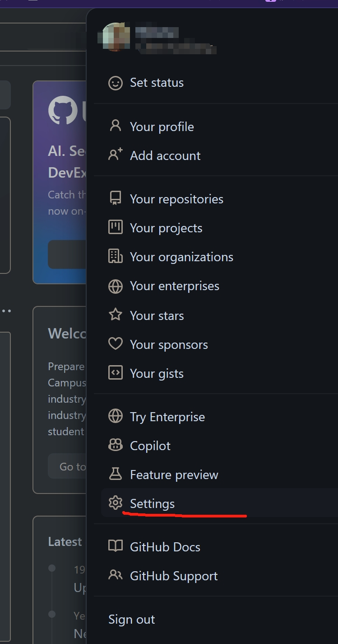Click the project board icon beside Your projects
The width and height of the screenshot is (338, 644).
click(x=116, y=227)
